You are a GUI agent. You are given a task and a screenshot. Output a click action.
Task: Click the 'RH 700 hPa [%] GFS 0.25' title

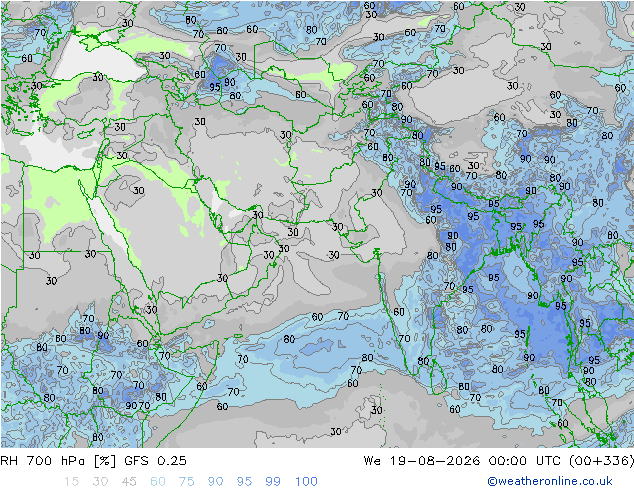tap(93, 461)
